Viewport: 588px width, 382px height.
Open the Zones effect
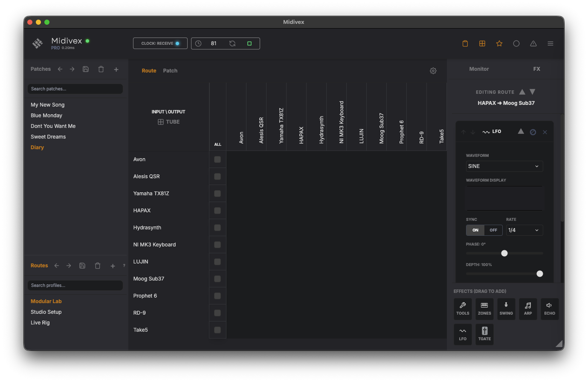[484, 309]
